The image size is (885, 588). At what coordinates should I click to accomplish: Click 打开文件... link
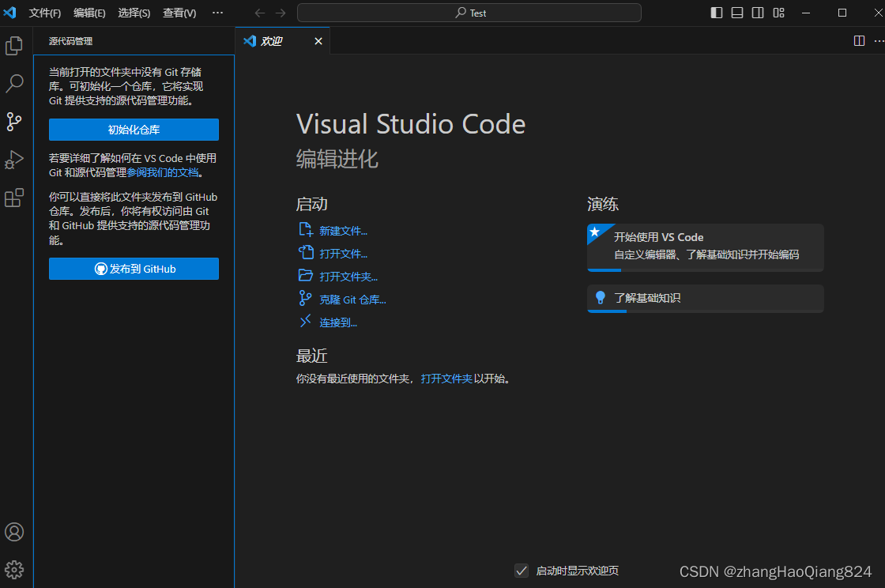343,254
